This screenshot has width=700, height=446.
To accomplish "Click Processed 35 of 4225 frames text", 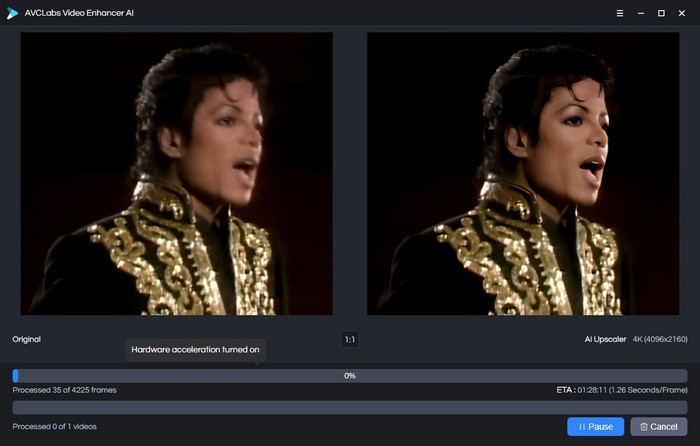I will click(x=64, y=390).
